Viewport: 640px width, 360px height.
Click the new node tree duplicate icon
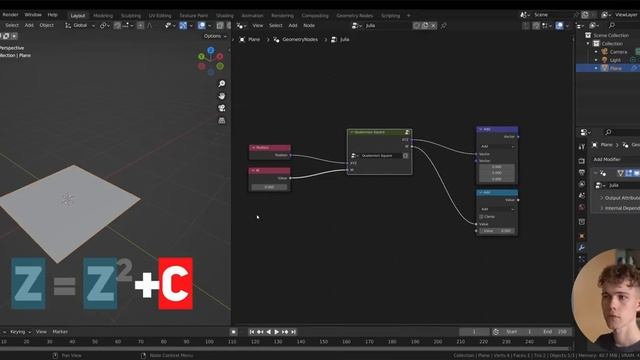(425, 25)
